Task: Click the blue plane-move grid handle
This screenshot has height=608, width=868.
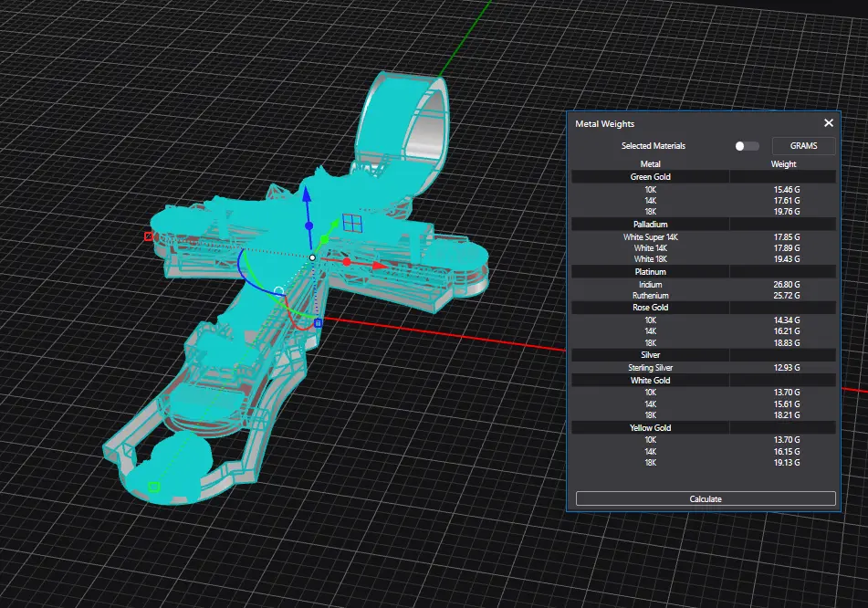Action: click(x=352, y=223)
